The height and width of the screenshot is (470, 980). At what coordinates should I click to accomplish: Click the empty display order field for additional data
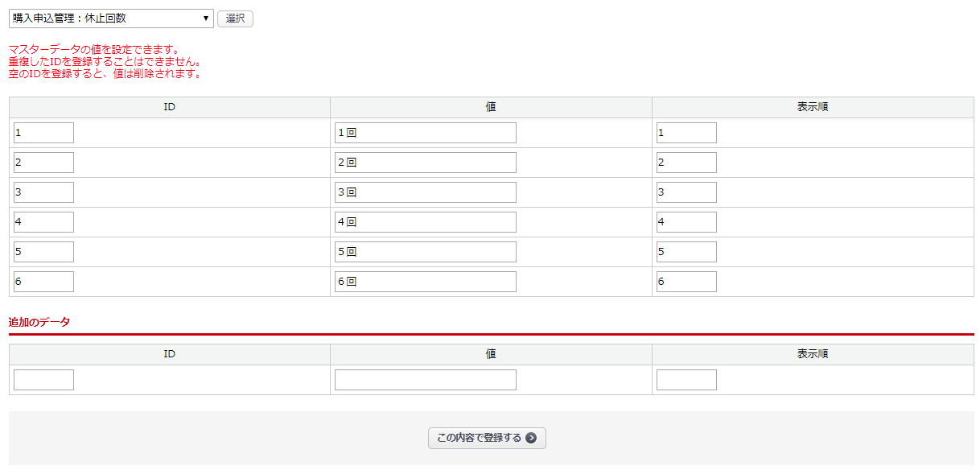click(686, 380)
